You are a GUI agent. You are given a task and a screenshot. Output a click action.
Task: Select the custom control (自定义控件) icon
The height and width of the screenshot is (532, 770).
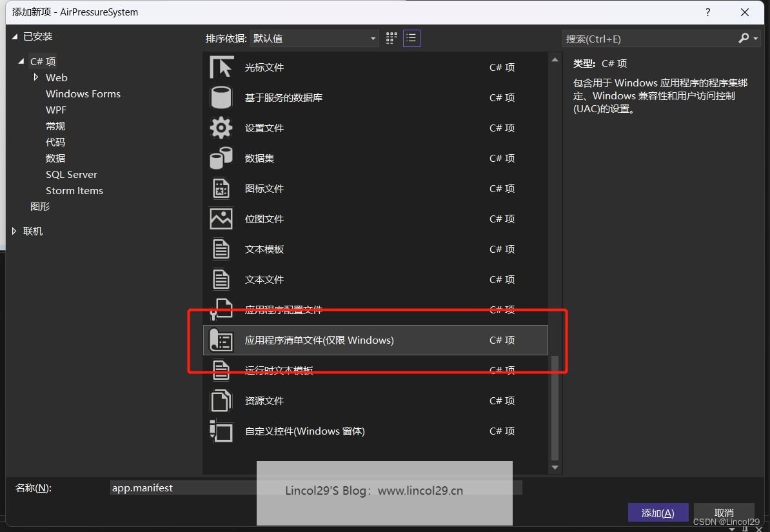tap(221, 431)
